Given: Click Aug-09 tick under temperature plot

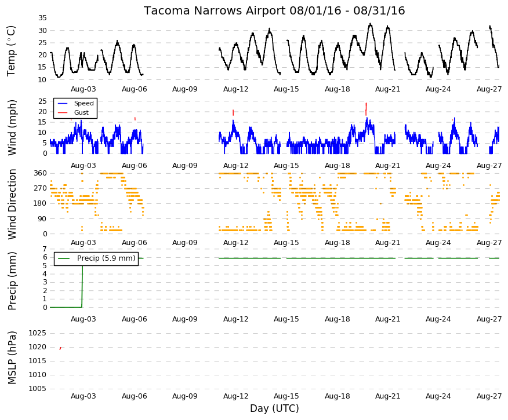Looking at the screenshot, I should coord(184,89).
